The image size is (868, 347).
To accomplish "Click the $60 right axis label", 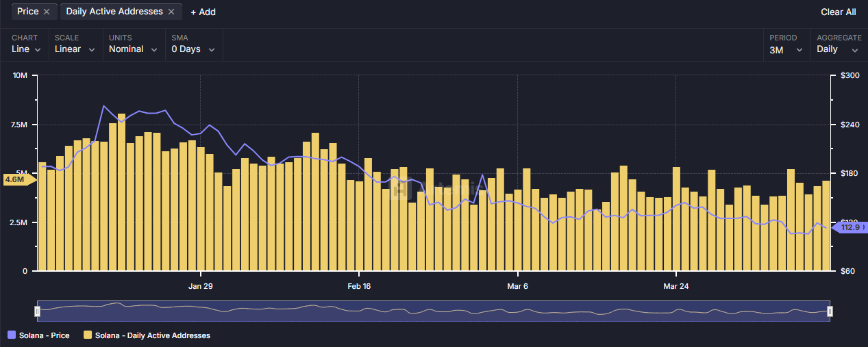I will (x=848, y=272).
